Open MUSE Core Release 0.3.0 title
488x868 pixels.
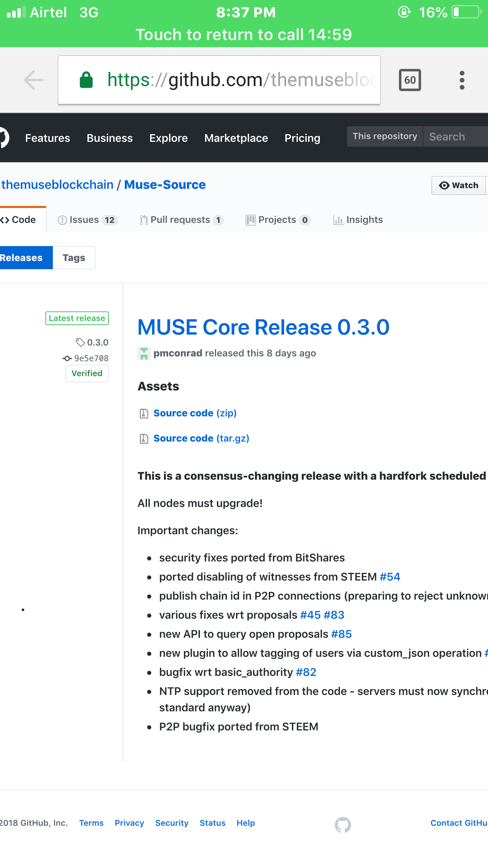click(264, 327)
